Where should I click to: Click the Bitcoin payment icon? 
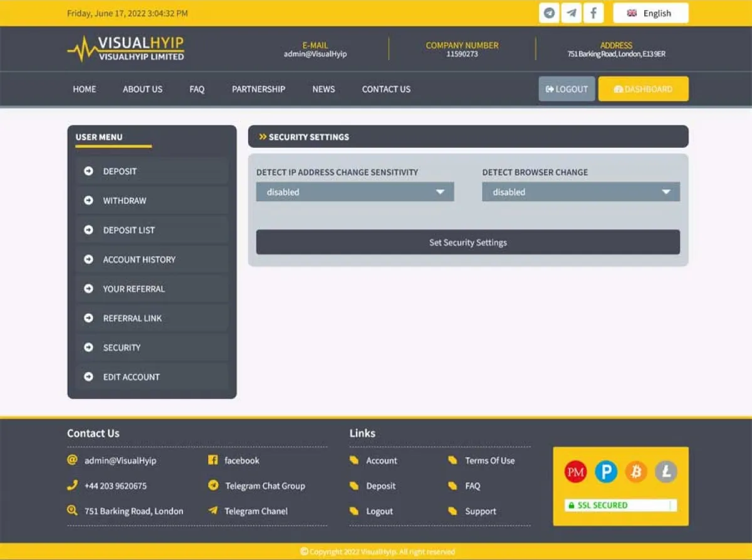[636, 472]
